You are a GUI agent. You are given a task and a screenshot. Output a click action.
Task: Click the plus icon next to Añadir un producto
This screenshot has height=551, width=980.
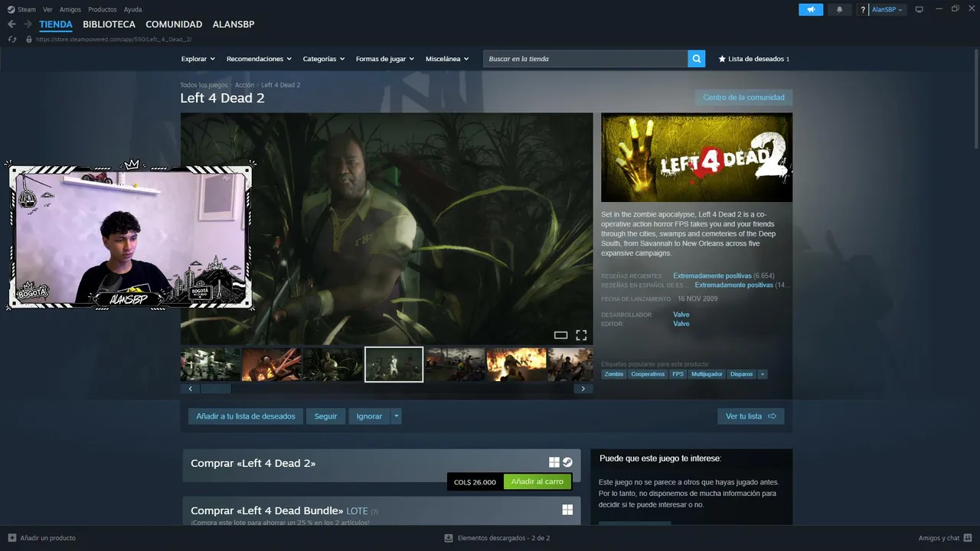pyautogui.click(x=11, y=538)
